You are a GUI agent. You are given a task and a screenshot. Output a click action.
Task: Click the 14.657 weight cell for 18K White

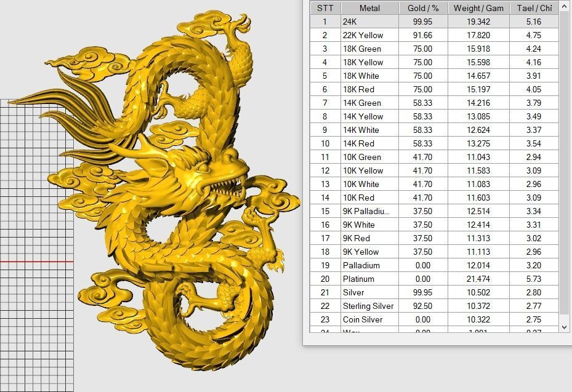(x=478, y=76)
